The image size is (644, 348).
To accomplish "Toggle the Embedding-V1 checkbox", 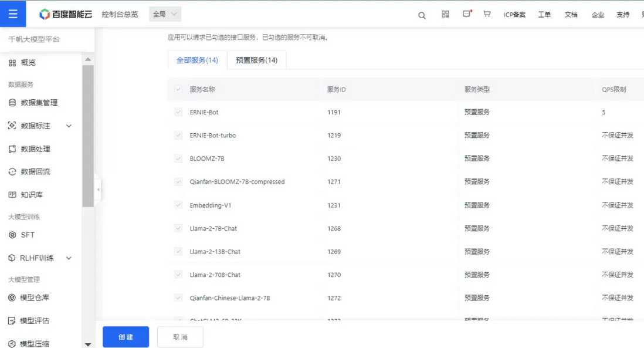I will [178, 205].
